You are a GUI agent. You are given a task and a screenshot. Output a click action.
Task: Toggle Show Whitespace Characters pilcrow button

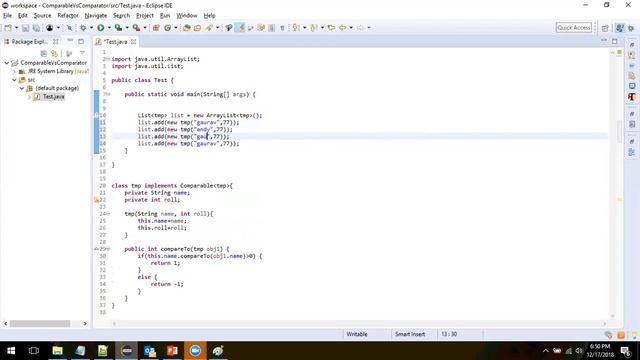coord(282,28)
